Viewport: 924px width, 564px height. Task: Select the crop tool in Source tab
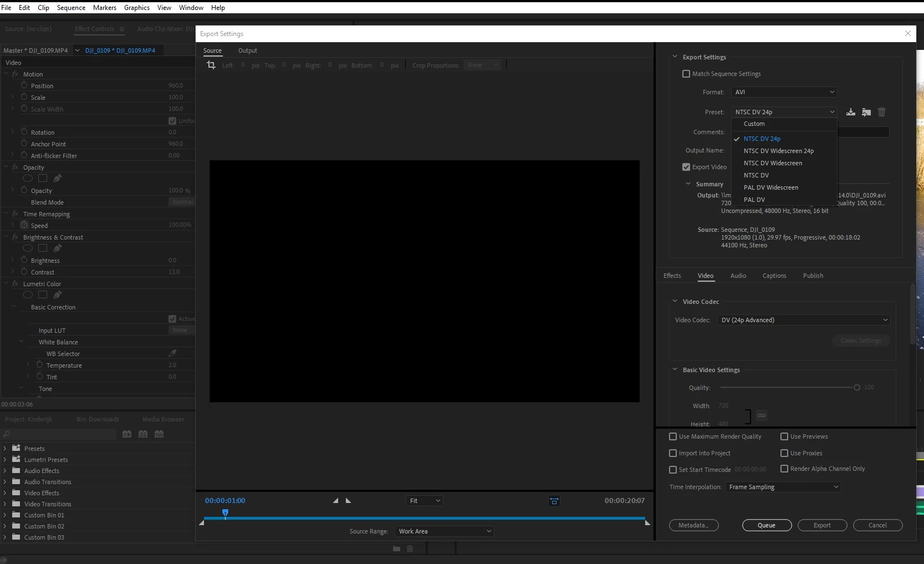click(x=211, y=65)
